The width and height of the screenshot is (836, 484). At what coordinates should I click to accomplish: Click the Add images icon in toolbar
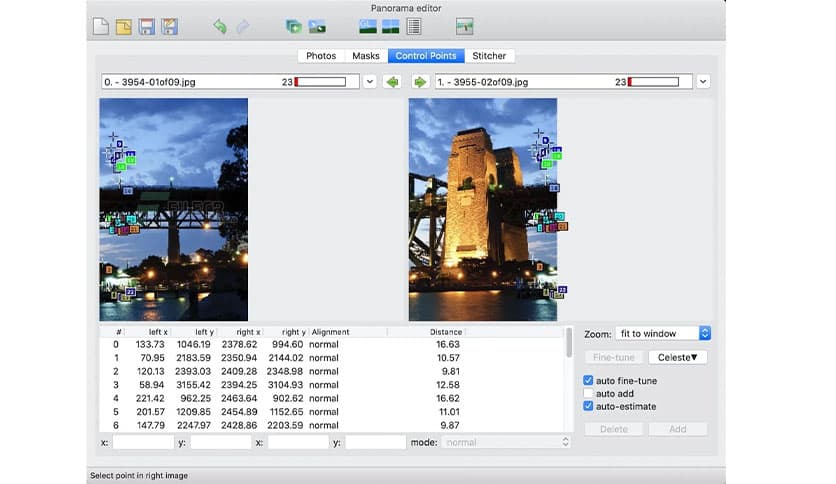pyautogui.click(x=294, y=27)
